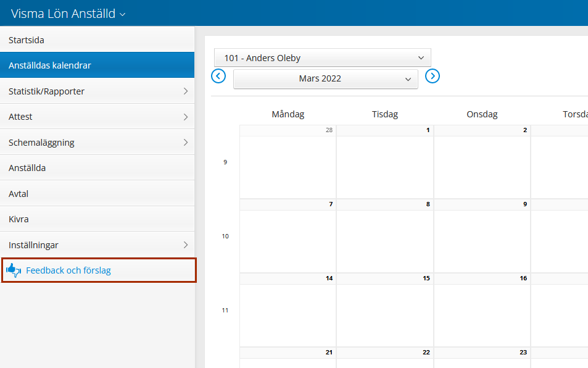Click week number 10 label

click(225, 236)
